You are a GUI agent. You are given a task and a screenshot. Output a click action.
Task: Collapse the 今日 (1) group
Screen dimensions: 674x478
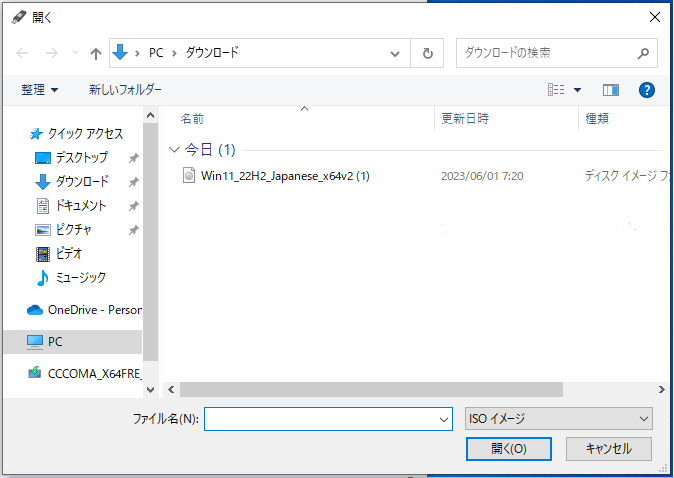(x=174, y=150)
